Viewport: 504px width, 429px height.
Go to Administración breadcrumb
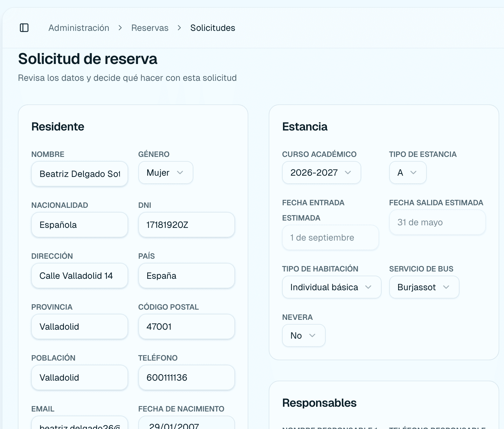(x=79, y=28)
